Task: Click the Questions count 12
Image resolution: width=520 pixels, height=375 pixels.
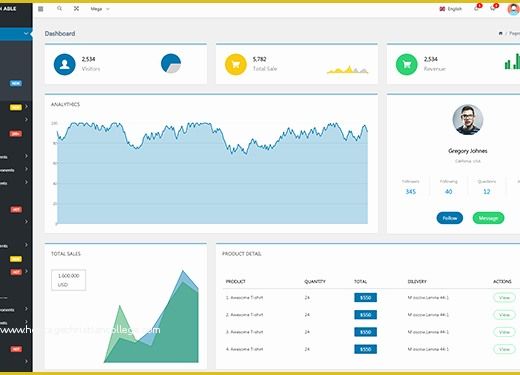Action: pos(487,192)
